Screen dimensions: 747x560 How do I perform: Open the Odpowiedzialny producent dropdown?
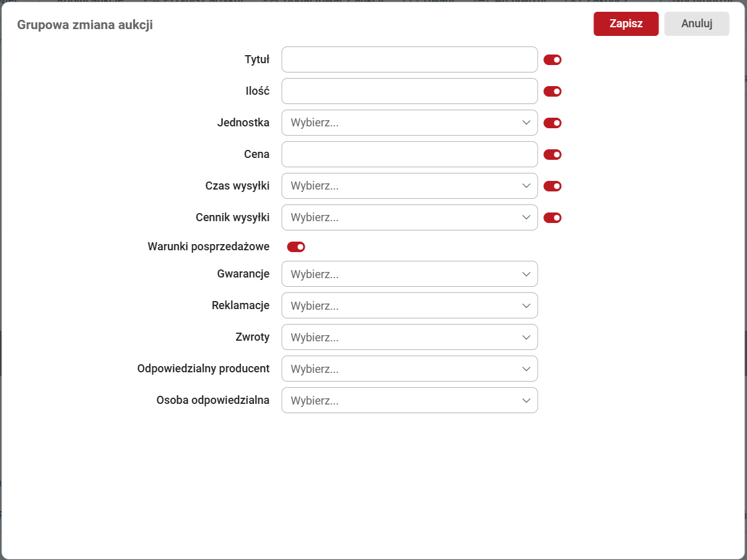[x=409, y=369]
